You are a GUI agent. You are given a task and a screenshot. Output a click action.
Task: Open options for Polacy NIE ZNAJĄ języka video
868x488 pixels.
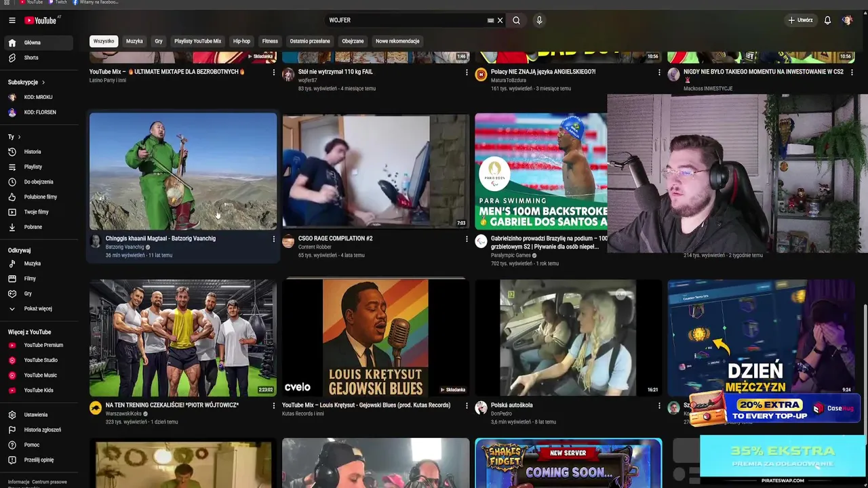pyautogui.click(x=659, y=72)
